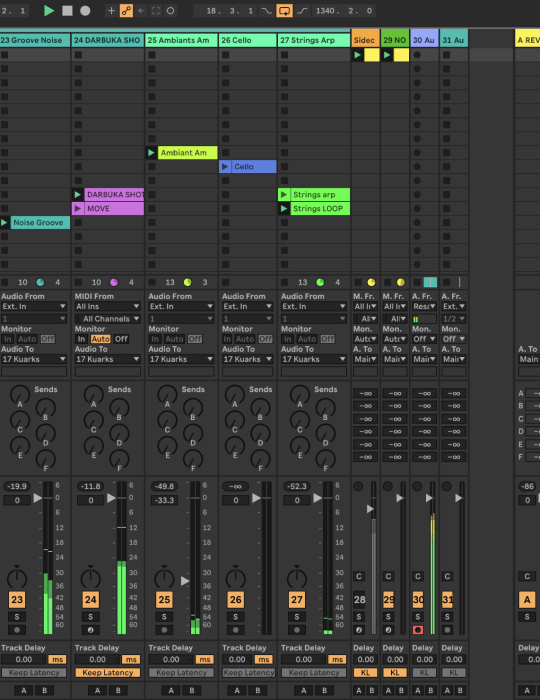Open Sidec track Main output dropdown
Image resolution: width=540 pixels, height=700 pixels.
366,359
